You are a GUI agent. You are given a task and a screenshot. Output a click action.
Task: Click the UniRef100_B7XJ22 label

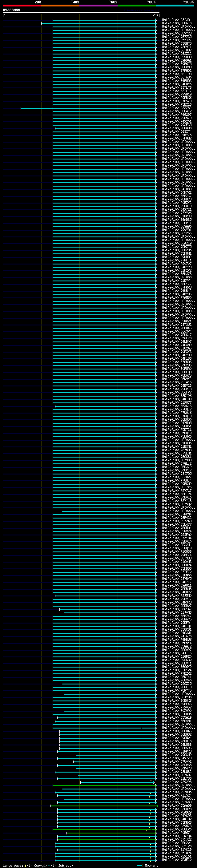(177, 839)
